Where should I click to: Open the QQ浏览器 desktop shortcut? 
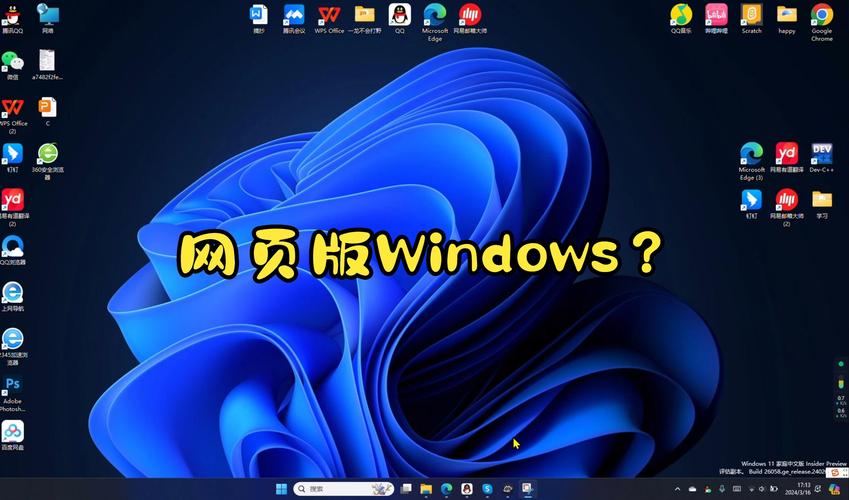pyautogui.click(x=12, y=250)
